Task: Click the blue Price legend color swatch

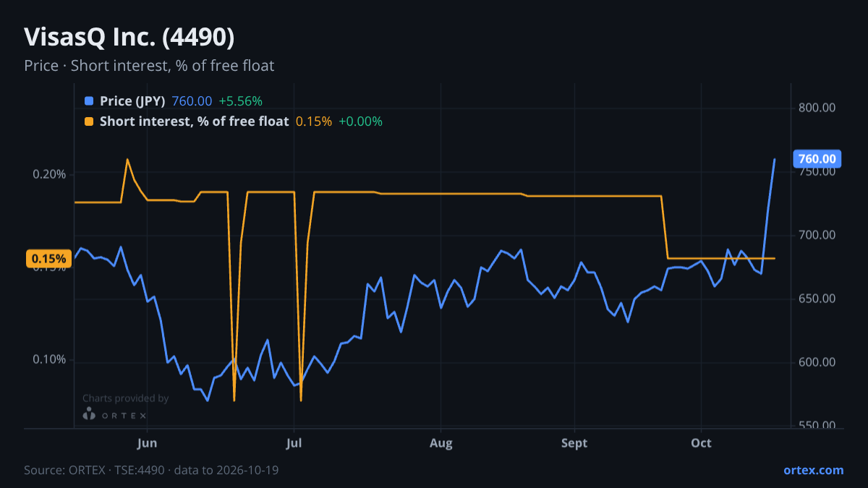Action: 89,101
